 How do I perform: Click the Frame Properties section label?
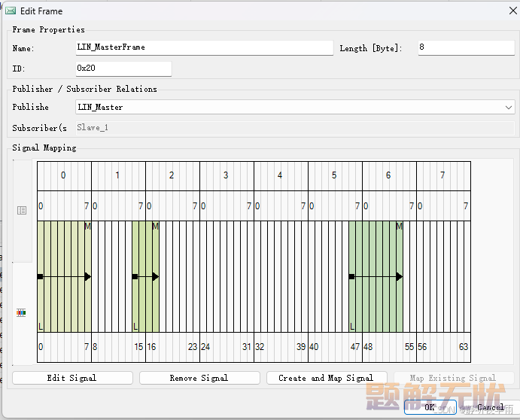click(48, 29)
